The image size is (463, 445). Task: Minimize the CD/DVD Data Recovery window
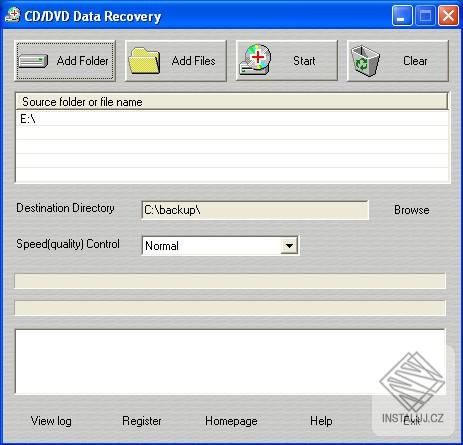(402, 16)
